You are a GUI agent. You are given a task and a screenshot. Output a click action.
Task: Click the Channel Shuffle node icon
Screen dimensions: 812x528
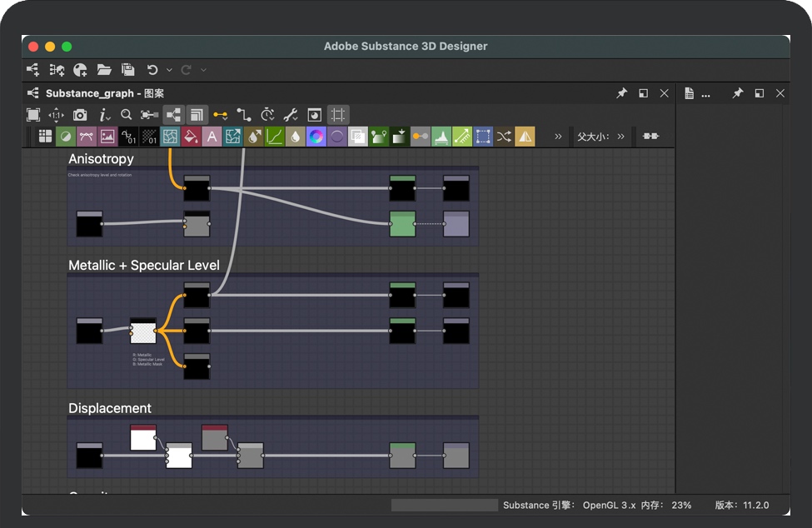click(504, 137)
